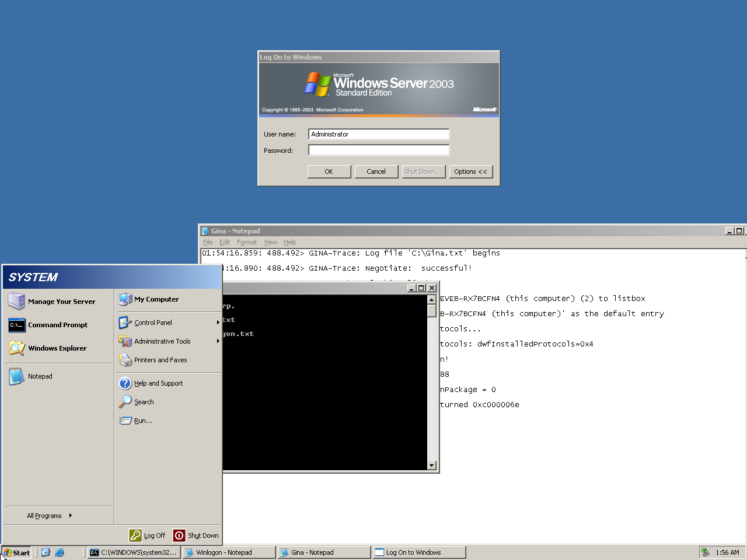
Task: Open the Edit menu in Gina - Notepad
Action: pyautogui.click(x=225, y=242)
